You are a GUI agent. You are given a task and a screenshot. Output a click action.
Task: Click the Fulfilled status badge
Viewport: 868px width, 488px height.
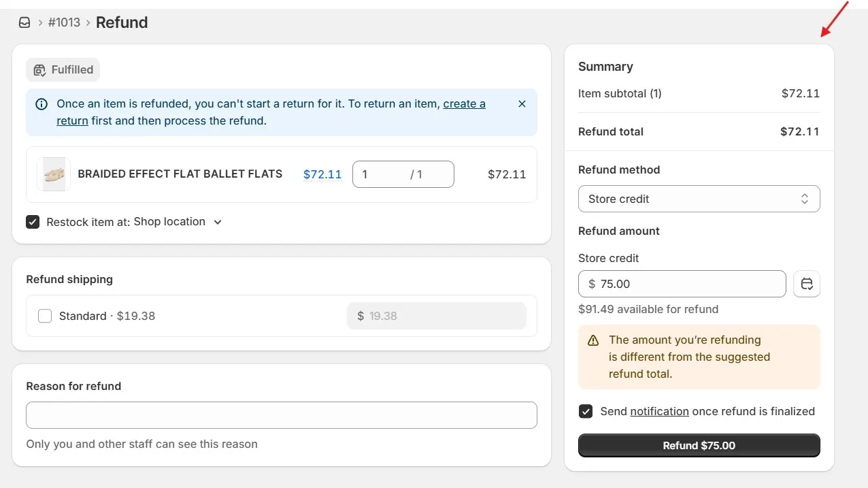click(x=63, y=69)
